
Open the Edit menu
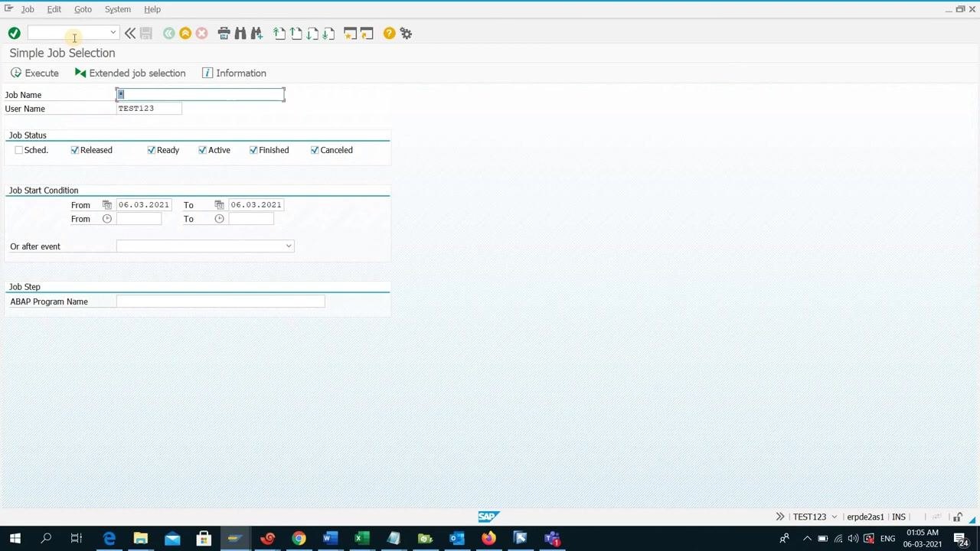[x=54, y=9]
